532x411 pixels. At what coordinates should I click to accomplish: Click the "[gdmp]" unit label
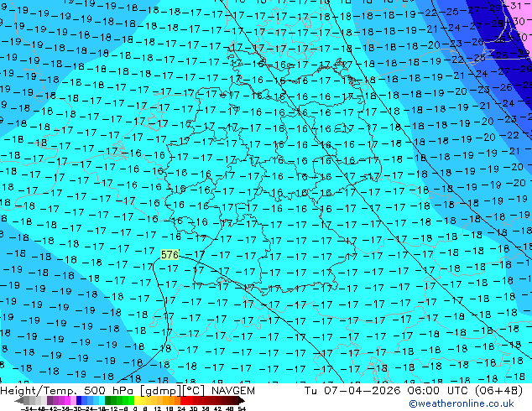[x=160, y=391]
